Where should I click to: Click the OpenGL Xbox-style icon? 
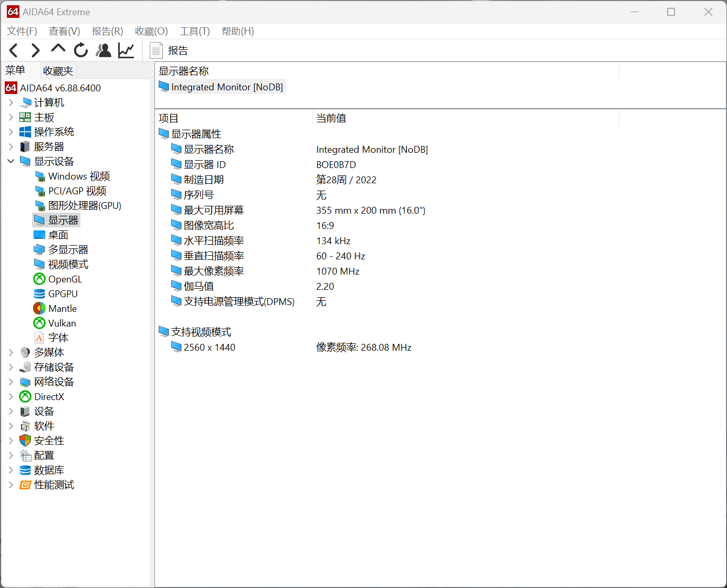click(x=39, y=279)
